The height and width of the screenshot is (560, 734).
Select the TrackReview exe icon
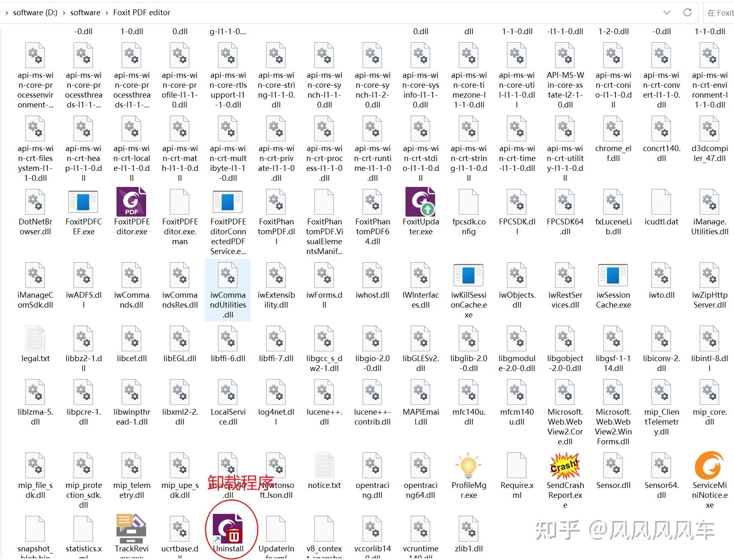pyautogui.click(x=131, y=529)
